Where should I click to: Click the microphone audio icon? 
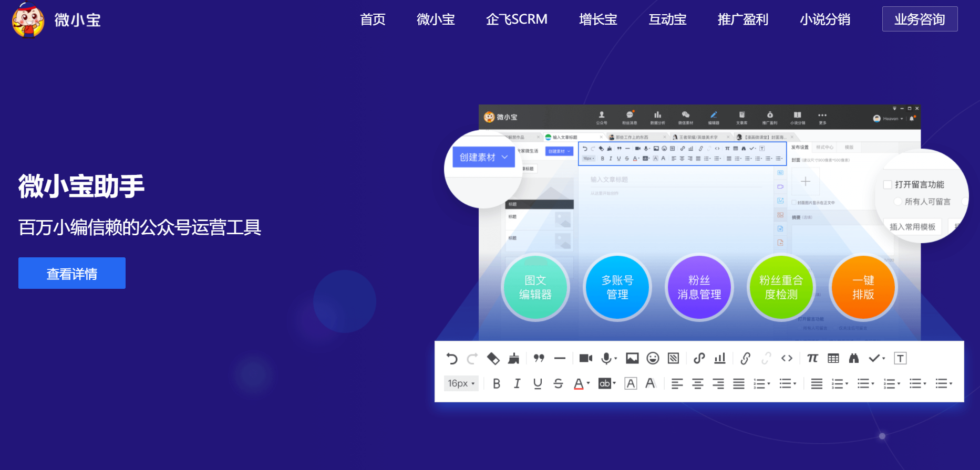point(607,358)
